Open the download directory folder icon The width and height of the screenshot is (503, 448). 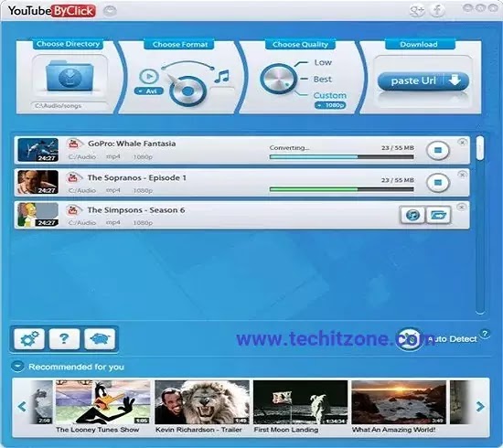[70, 76]
